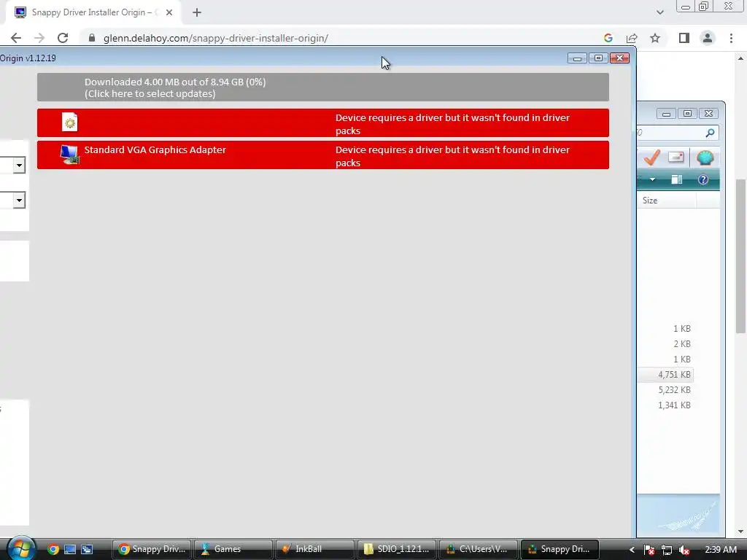This screenshot has height=560, width=747.
Task: Click the unnamed device gear icon
Action: pyautogui.click(x=69, y=122)
